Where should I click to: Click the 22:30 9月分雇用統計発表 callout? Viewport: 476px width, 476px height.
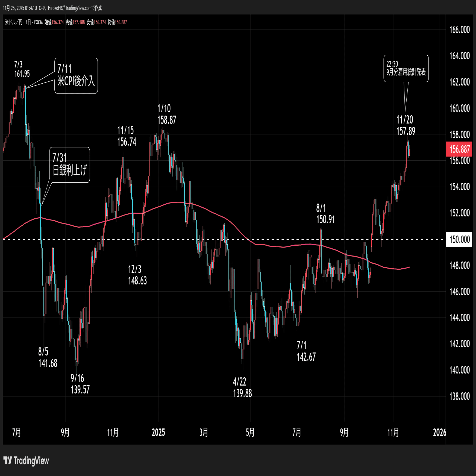point(406,68)
